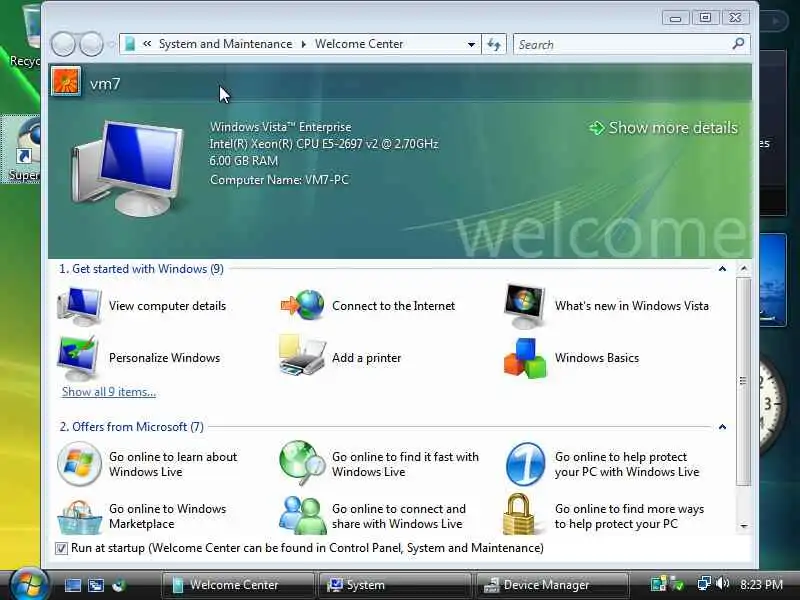Click the Get started with Windows heading

tap(141, 269)
